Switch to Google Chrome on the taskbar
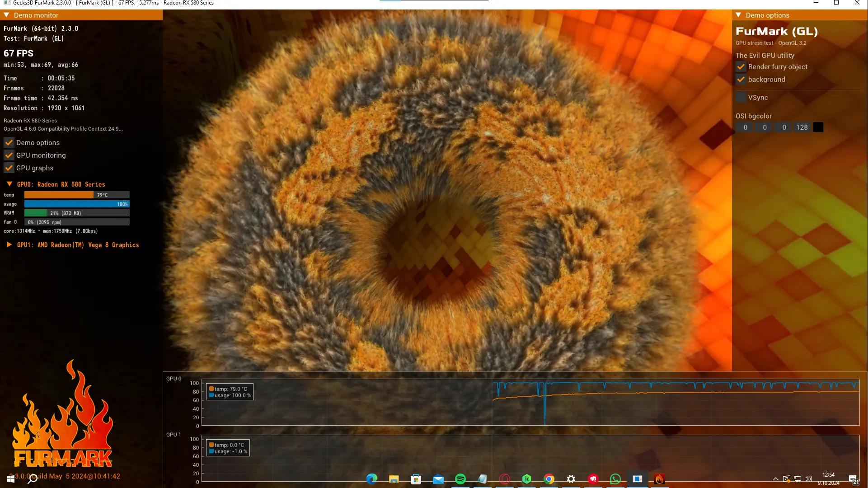 (549, 479)
